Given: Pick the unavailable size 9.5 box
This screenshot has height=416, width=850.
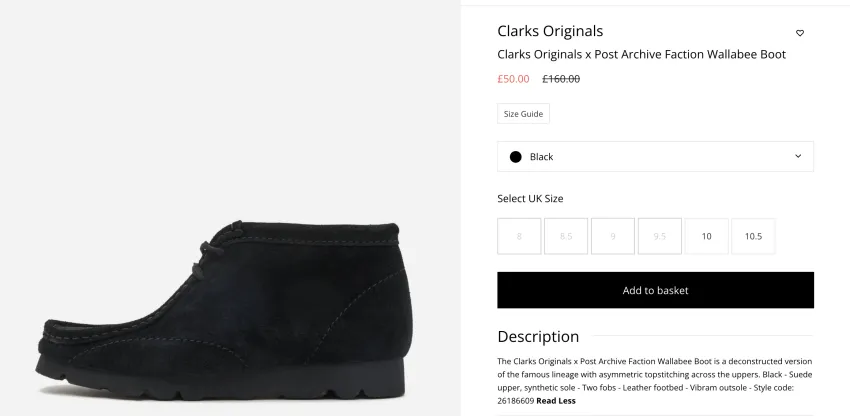Looking at the screenshot, I should pyautogui.click(x=660, y=236).
